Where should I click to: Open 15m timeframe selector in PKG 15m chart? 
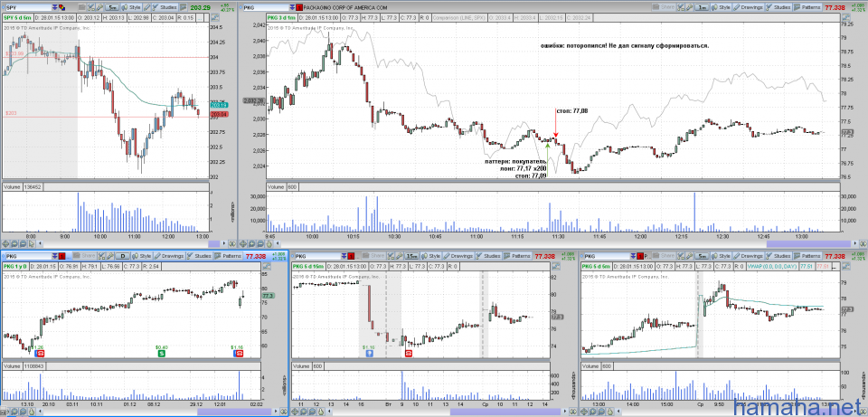(x=412, y=256)
